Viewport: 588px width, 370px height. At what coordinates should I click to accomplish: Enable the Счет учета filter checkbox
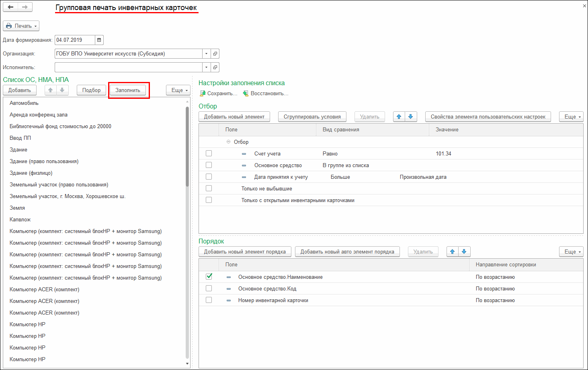pos(209,153)
